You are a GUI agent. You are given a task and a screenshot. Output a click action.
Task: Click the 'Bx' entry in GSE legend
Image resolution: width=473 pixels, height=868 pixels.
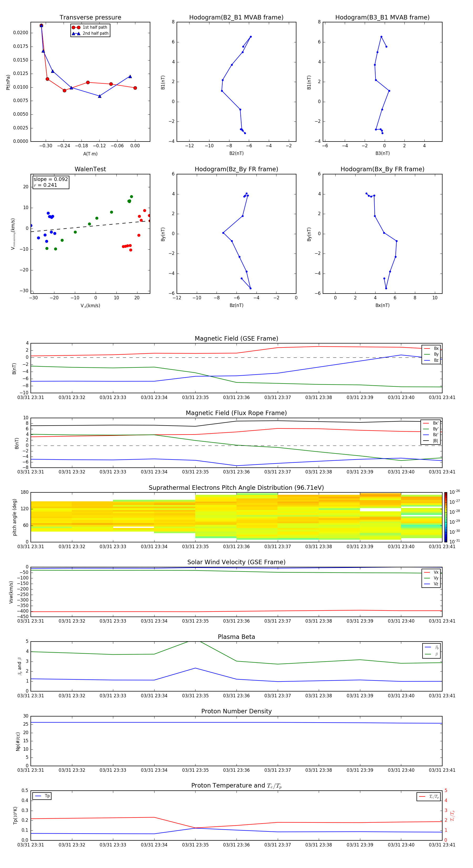coord(431,349)
